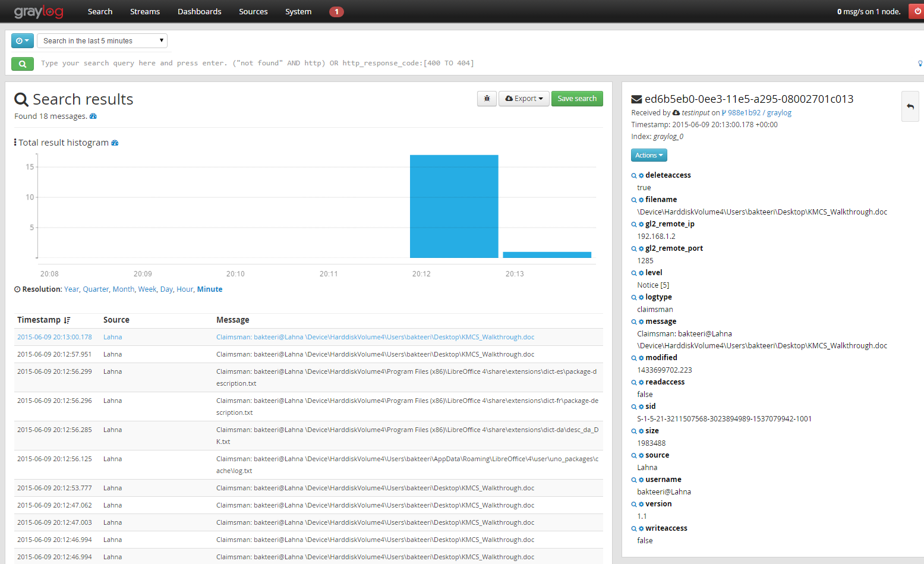Viewport: 924px width, 564px height.
Task: Click the bug debug query button
Action: point(487,99)
